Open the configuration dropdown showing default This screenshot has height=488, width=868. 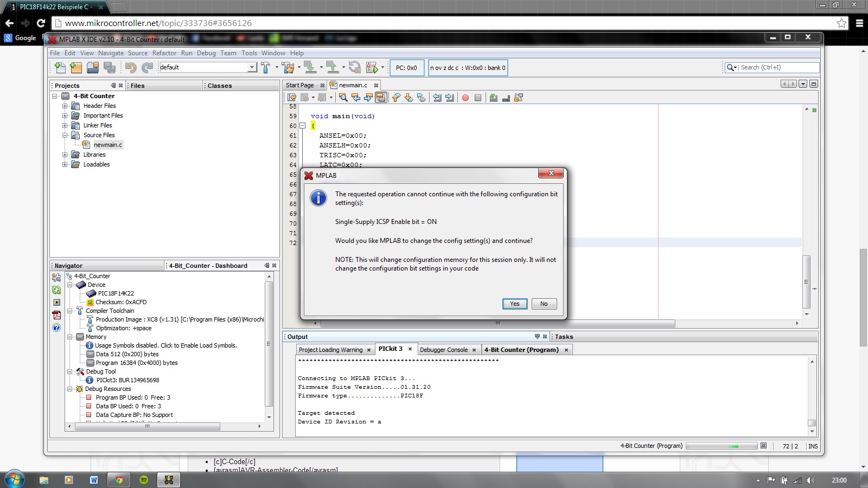tap(252, 67)
